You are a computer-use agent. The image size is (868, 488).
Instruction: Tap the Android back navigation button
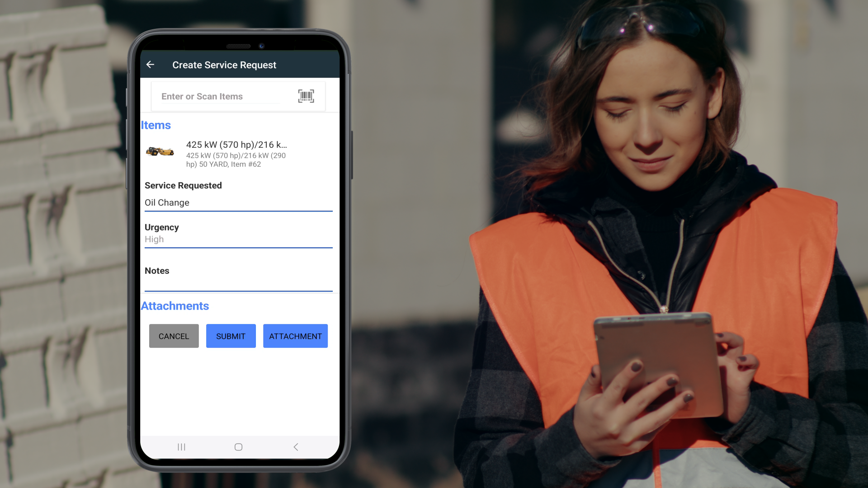point(295,447)
